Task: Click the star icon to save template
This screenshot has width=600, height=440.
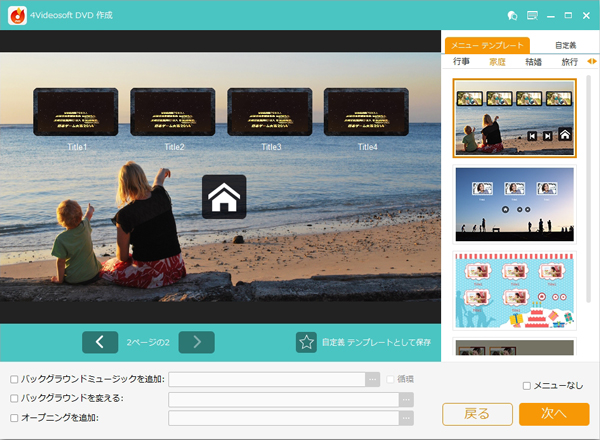Action: click(306, 342)
